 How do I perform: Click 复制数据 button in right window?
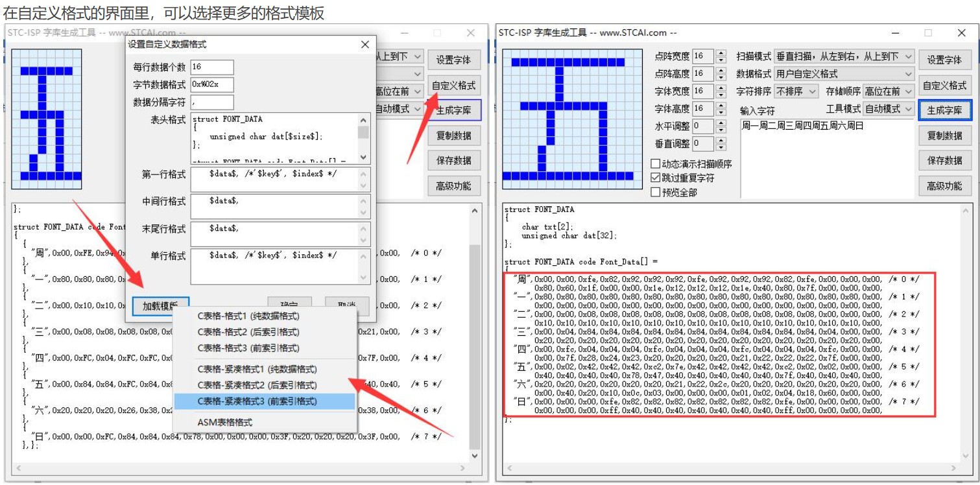tap(944, 136)
